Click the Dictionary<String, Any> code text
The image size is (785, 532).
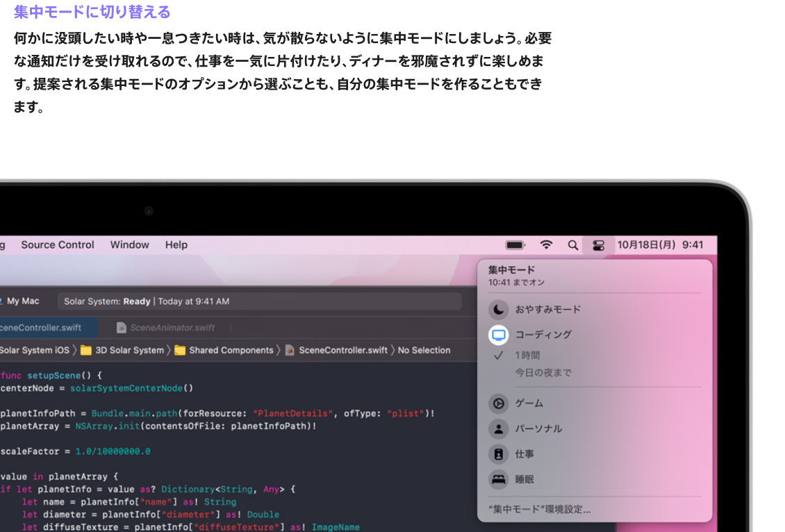[223, 490]
